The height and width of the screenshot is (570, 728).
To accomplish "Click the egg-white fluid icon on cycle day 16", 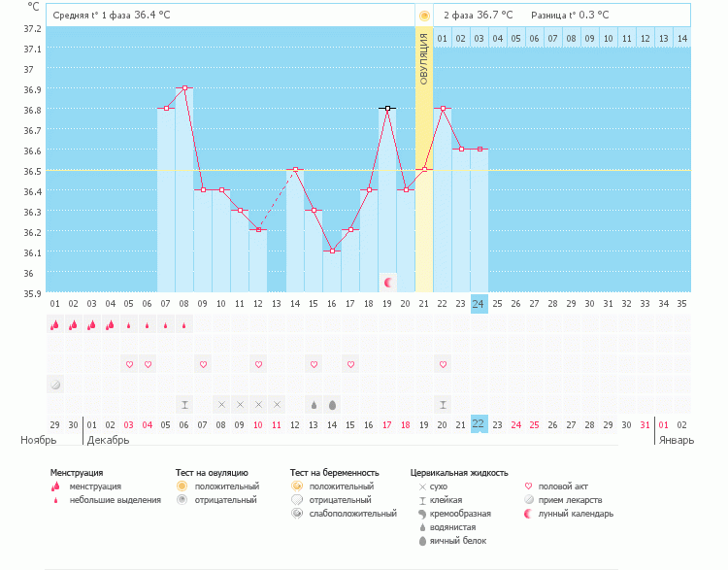I will [x=332, y=404].
